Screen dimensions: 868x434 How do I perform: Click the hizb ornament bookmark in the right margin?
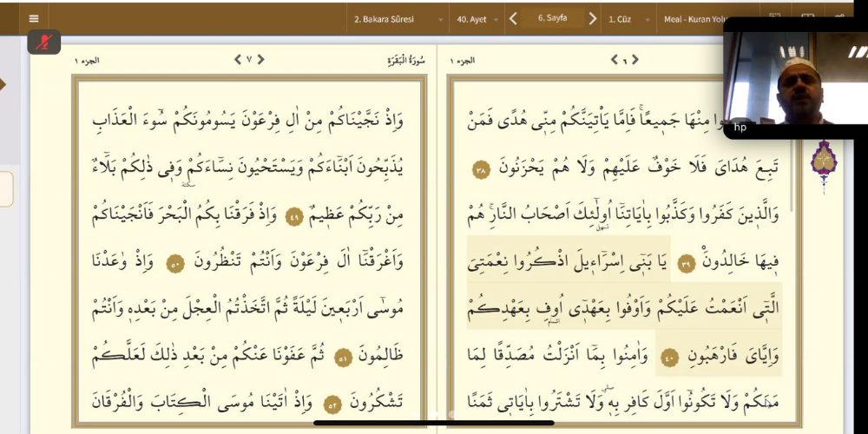[x=823, y=161]
